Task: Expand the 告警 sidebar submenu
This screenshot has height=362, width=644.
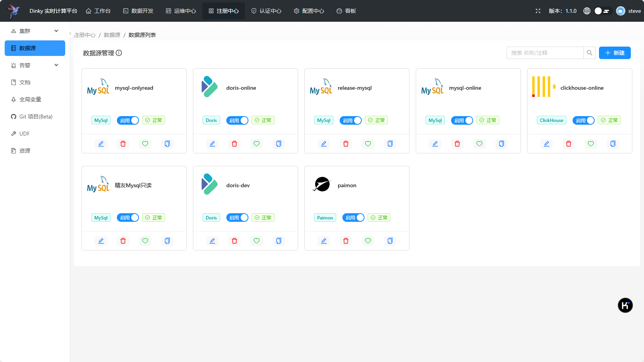Action: coord(35,65)
